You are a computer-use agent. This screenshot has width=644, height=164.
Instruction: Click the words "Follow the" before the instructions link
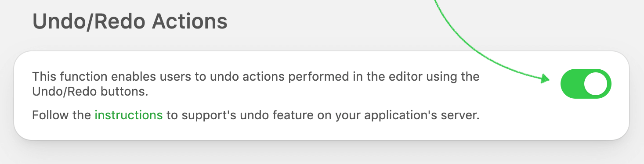point(62,116)
